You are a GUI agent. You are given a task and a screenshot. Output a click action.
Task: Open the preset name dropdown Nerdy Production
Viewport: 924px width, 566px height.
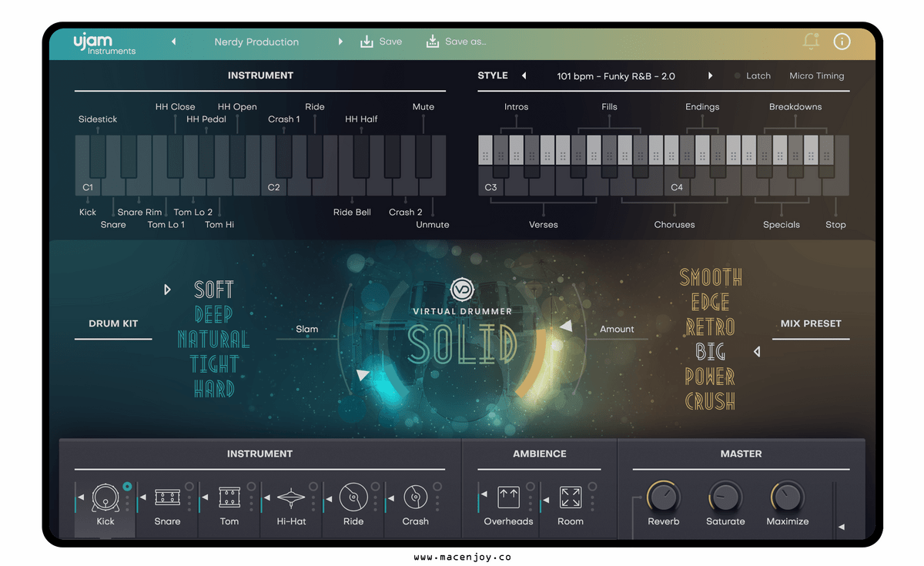pyautogui.click(x=256, y=42)
